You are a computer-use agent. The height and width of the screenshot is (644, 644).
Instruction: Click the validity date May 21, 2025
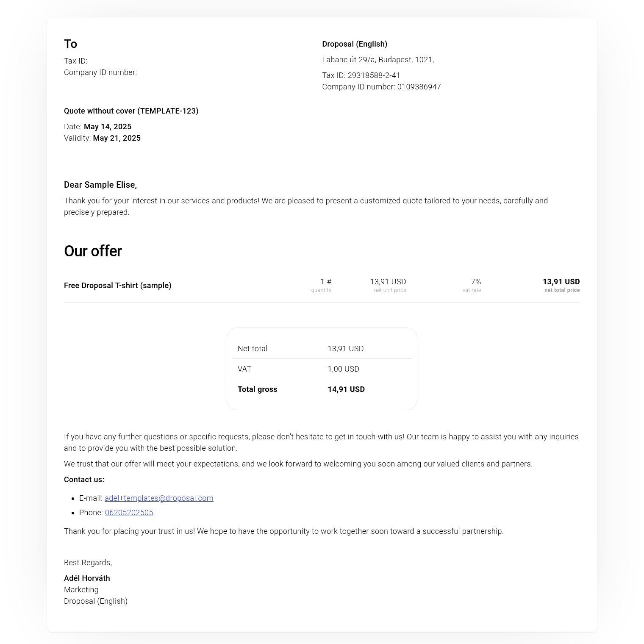click(x=117, y=138)
